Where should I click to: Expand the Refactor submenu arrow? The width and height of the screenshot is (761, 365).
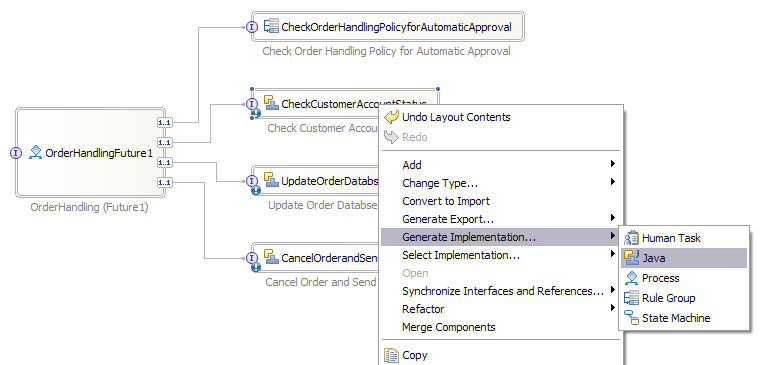[613, 308]
